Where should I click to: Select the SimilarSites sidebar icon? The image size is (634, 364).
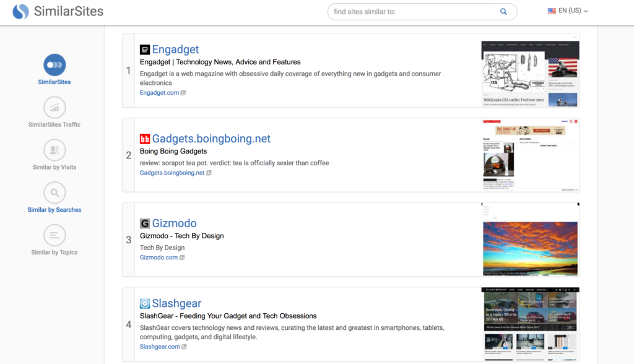(54, 65)
